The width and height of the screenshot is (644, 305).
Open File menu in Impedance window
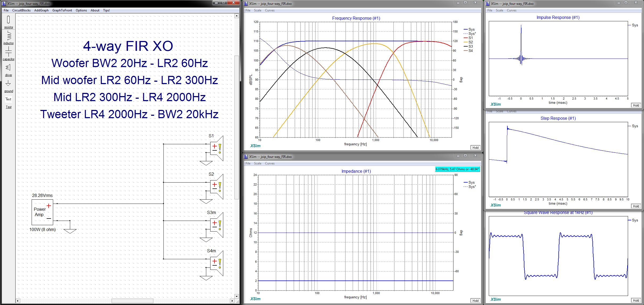[x=248, y=163]
